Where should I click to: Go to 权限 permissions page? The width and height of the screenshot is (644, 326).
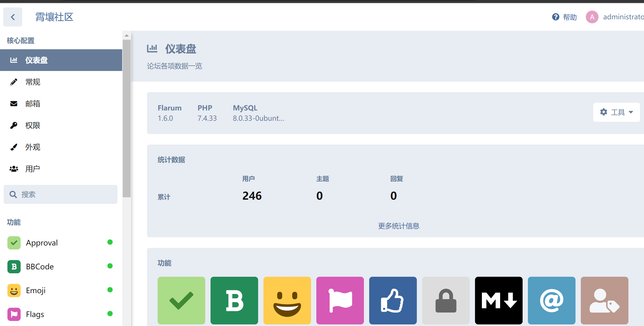pos(33,125)
